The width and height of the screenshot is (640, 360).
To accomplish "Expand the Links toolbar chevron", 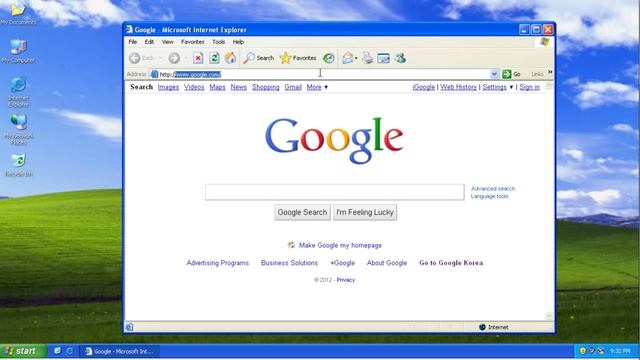I will tap(550, 72).
